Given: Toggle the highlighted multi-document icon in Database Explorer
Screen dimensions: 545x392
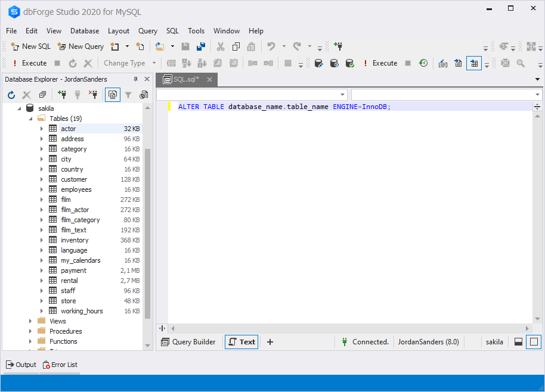Looking at the screenshot, I should tap(112, 95).
